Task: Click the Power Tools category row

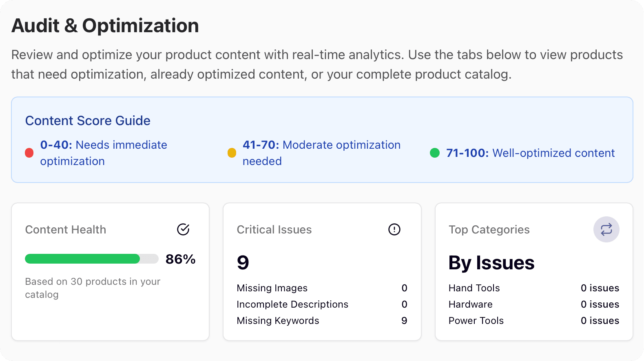Action: pos(534,321)
